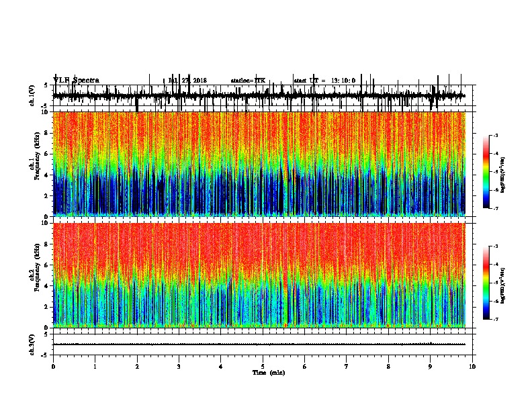Select the ch.1 spectrogram color bar

pyautogui.click(x=486, y=172)
